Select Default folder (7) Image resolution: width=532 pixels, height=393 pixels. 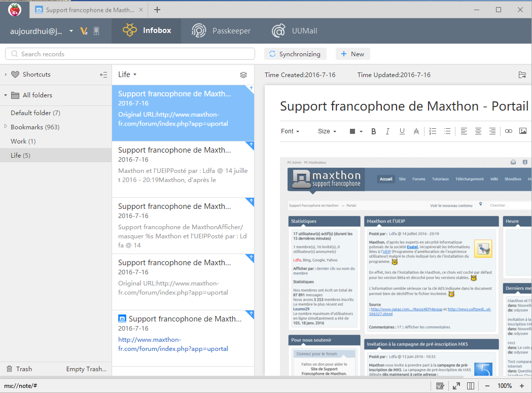click(x=56, y=113)
